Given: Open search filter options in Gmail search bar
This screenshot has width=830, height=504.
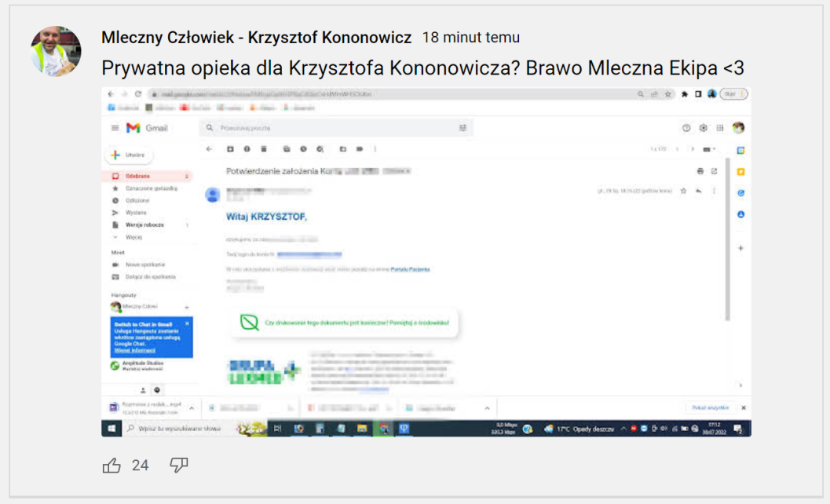Looking at the screenshot, I should (463, 128).
